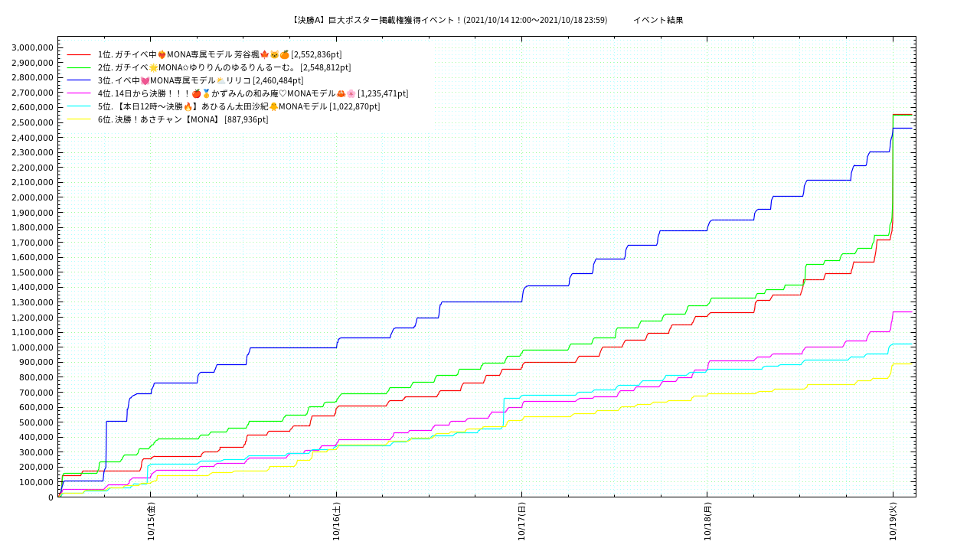
Task: Click the 1,700,000 y-axis label
Action: pyautogui.click(x=33, y=243)
